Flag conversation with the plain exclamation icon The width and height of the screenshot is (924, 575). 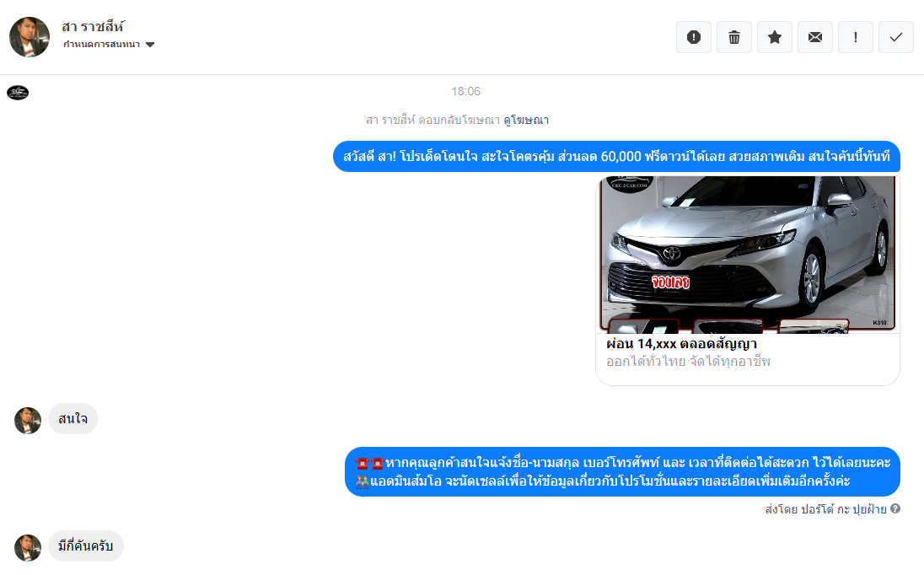856,37
